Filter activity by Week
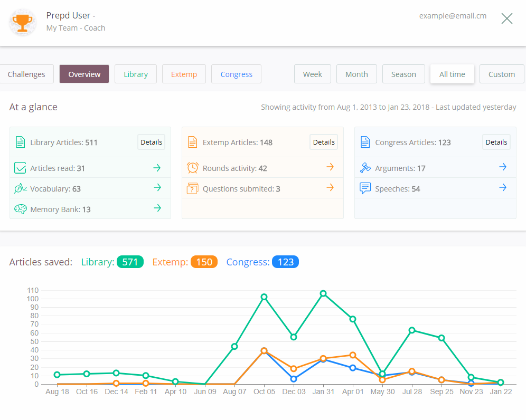The height and width of the screenshot is (420, 526). point(312,74)
